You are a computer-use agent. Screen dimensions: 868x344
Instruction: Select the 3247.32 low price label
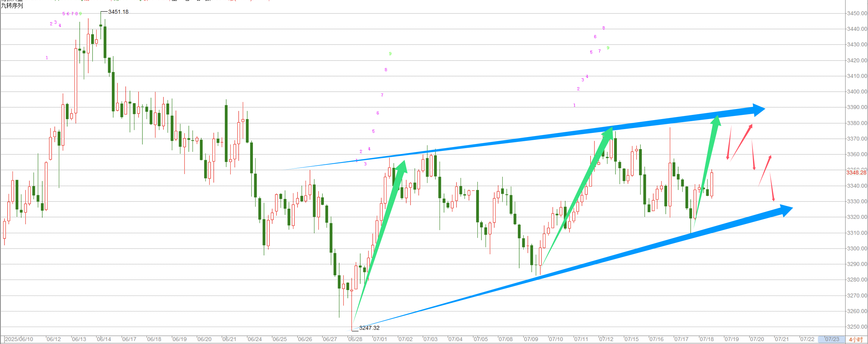pos(369,328)
